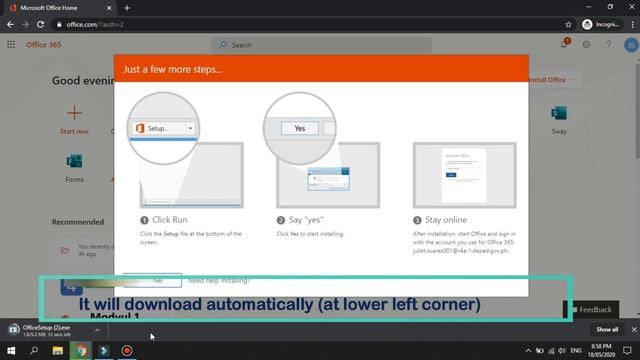Open the screen recorder taskbar icon
This screenshot has width=640, height=360.
(x=127, y=351)
